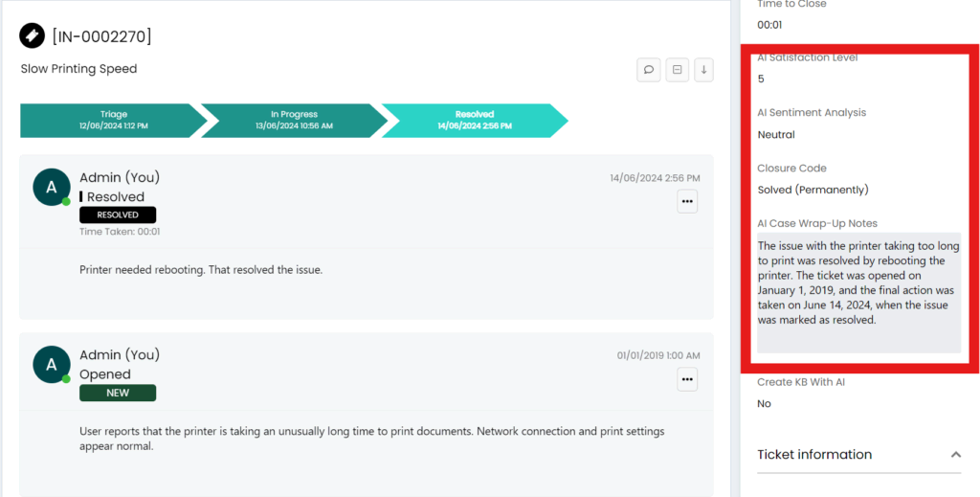Select the Resolved stage step
Screen dimensions: 980x497
click(474, 121)
